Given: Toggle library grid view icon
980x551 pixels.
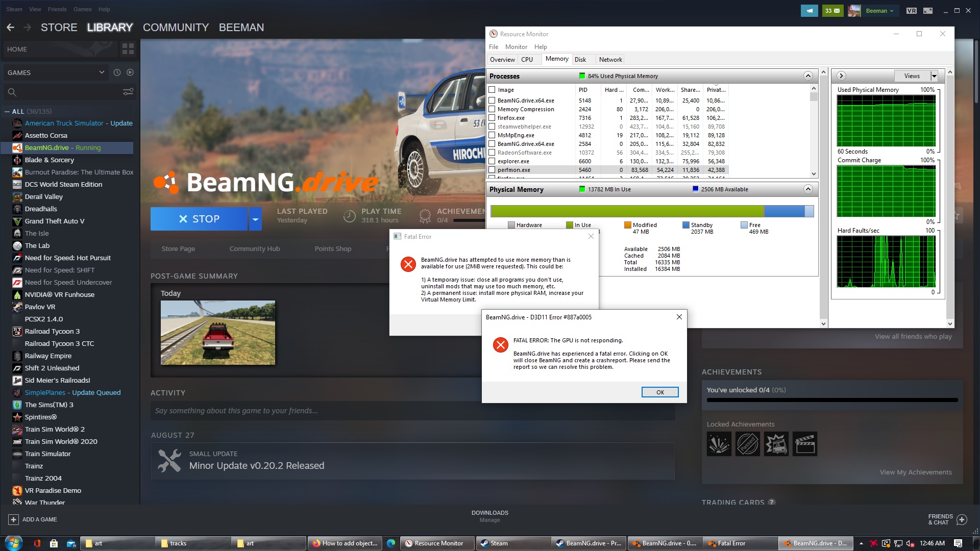Looking at the screenshot, I should click(x=128, y=49).
